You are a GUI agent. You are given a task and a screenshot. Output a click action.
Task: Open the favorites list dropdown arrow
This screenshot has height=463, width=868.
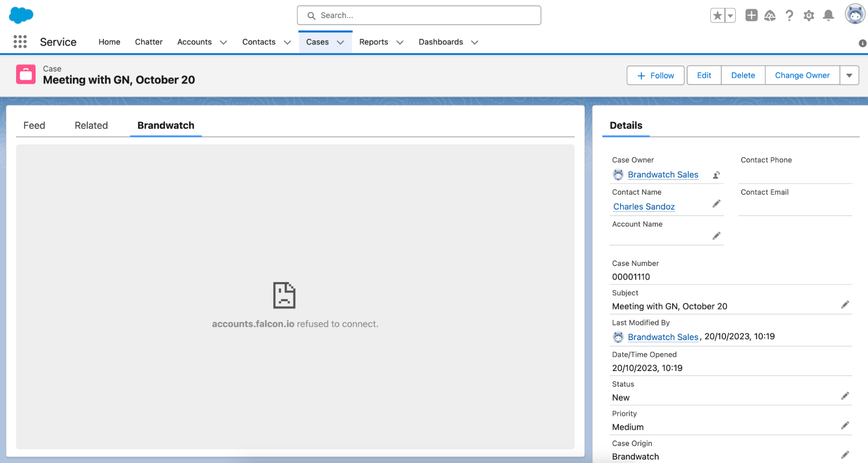coord(730,16)
